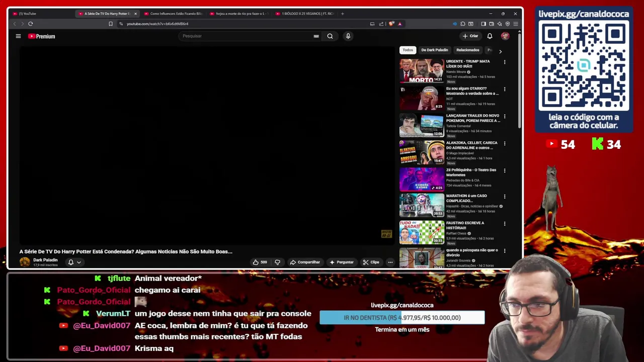Open the Dark Paladin channel name link
The image size is (644, 362).
pos(45,260)
